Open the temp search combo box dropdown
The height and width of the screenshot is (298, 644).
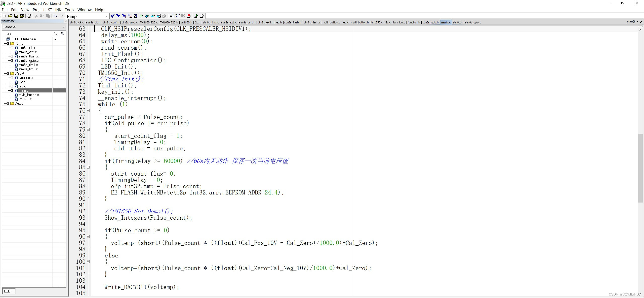[107, 16]
